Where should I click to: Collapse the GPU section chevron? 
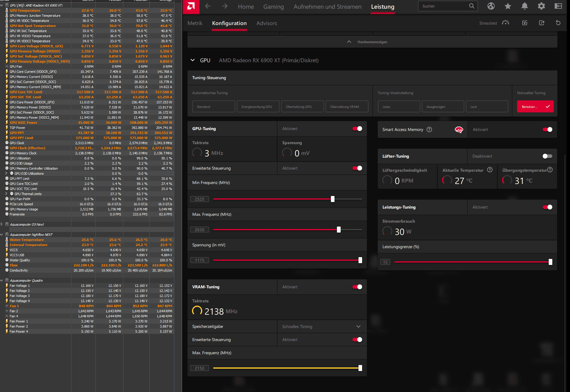[193, 60]
